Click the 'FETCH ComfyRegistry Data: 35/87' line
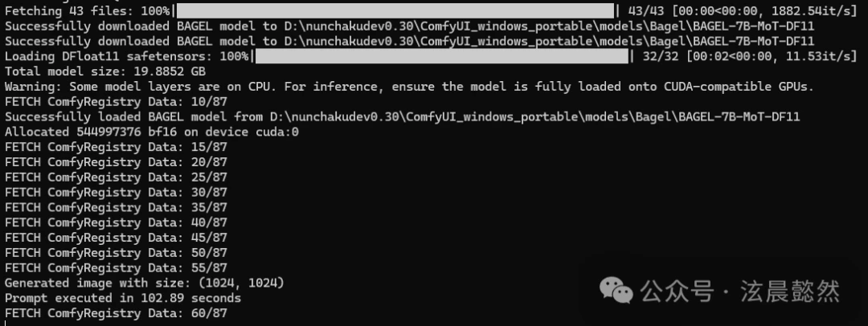 coord(116,207)
